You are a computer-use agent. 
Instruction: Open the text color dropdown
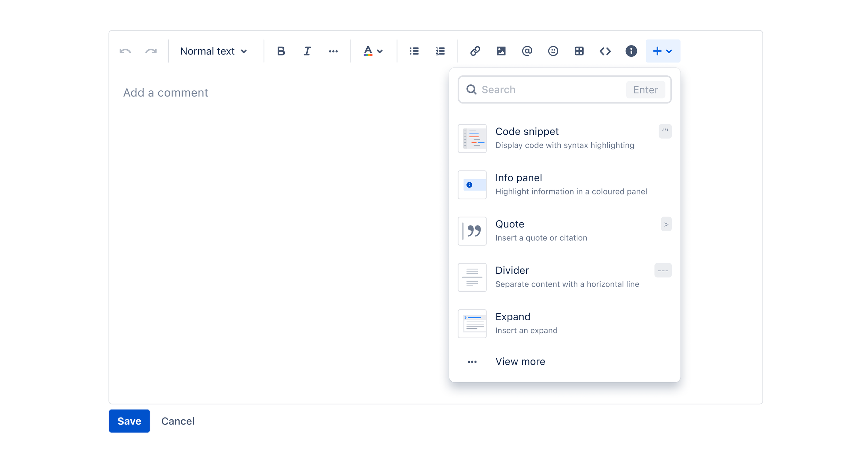point(373,51)
